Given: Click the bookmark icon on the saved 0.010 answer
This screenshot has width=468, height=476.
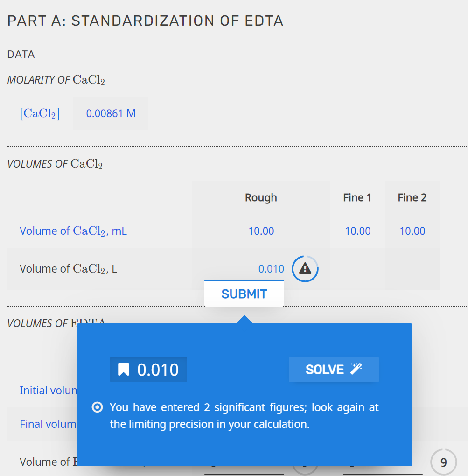Looking at the screenshot, I should tap(123, 369).
